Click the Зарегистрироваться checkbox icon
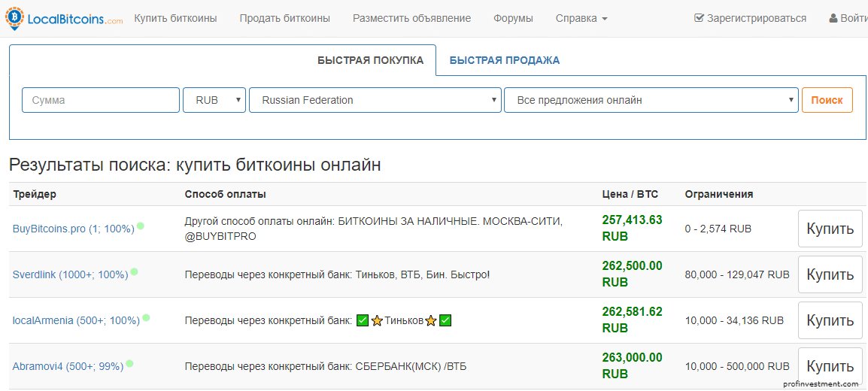 (699, 18)
